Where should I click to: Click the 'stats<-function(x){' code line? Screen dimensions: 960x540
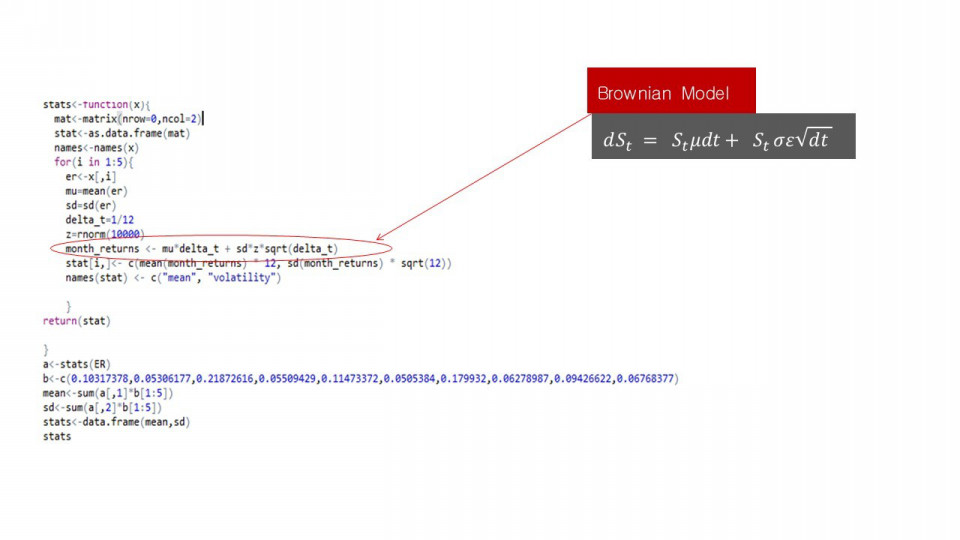coord(96,105)
